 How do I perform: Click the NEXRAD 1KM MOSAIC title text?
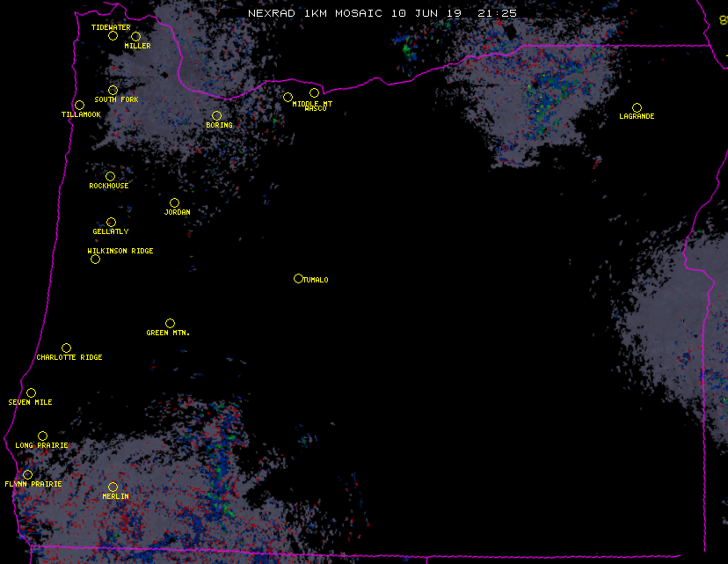click(x=315, y=14)
